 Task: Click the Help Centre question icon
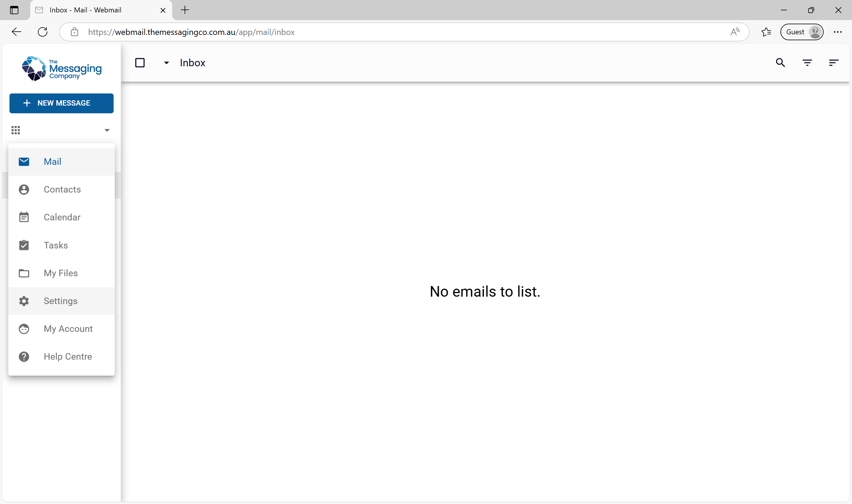pyautogui.click(x=24, y=357)
